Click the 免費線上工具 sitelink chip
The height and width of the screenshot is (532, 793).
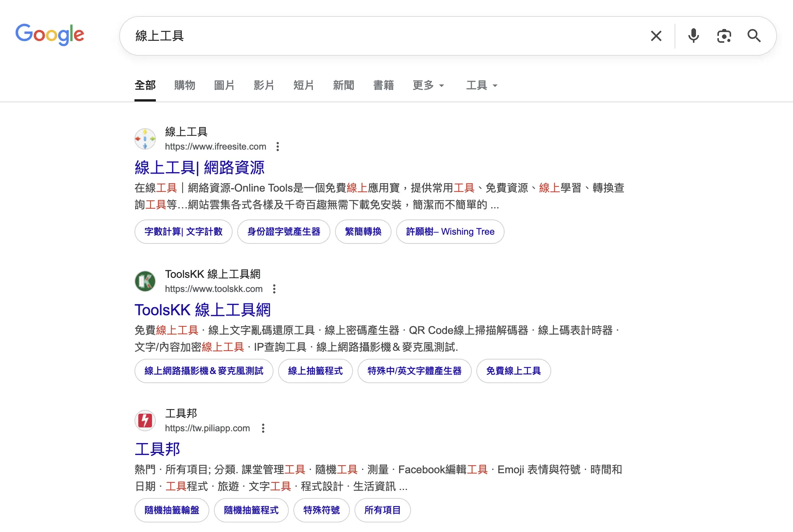[x=513, y=371]
